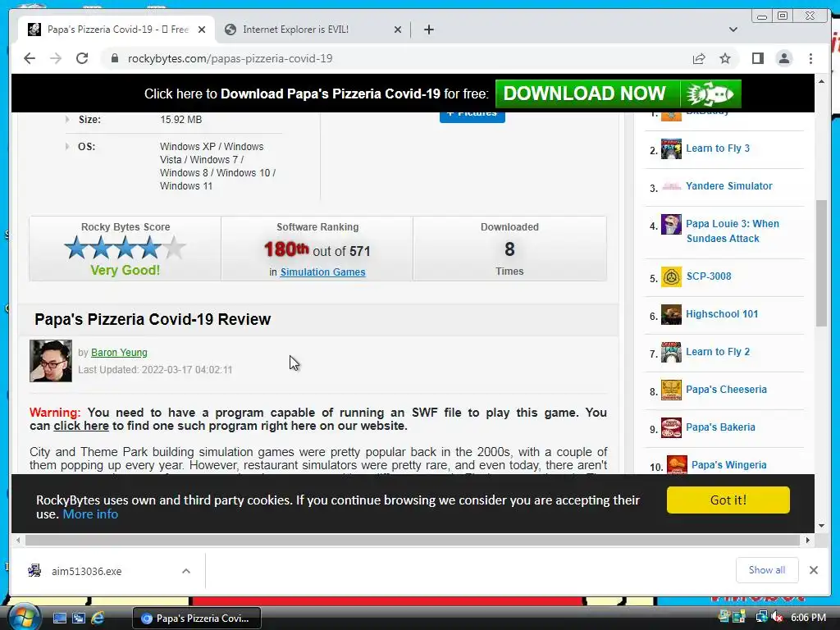Open the Papa's Cheeseria link
This screenshot has height=630, width=840.
tap(727, 390)
